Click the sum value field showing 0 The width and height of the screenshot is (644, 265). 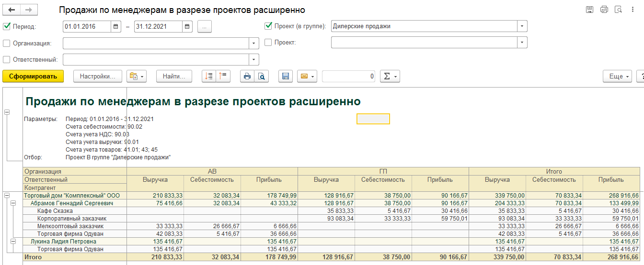tap(348, 76)
